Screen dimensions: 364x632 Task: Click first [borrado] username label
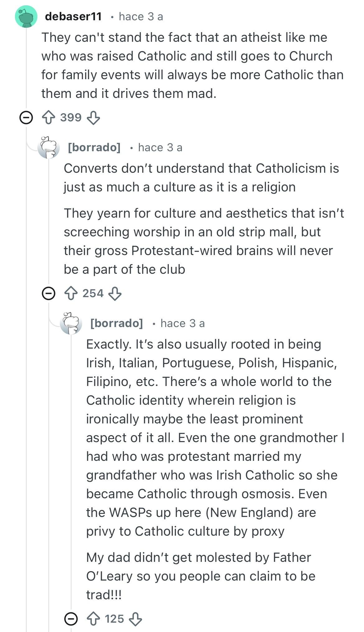(x=94, y=147)
